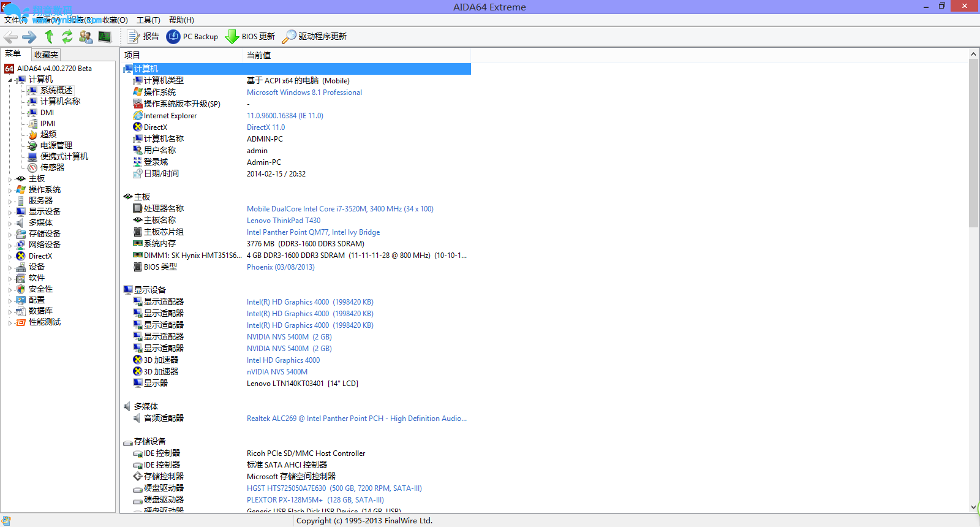Click the Forward arrow toolbar icon
Image resolution: width=980 pixels, height=527 pixels.
(29, 37)
